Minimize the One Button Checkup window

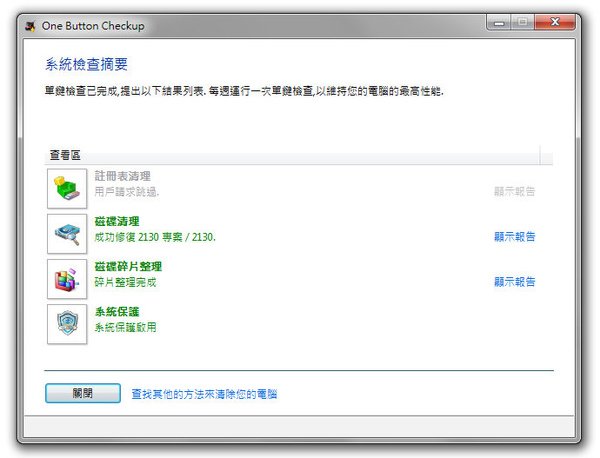[499, 23]
